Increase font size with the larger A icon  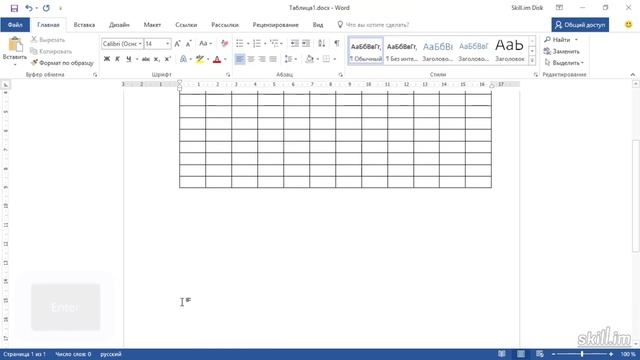click(x=177, y=44)
